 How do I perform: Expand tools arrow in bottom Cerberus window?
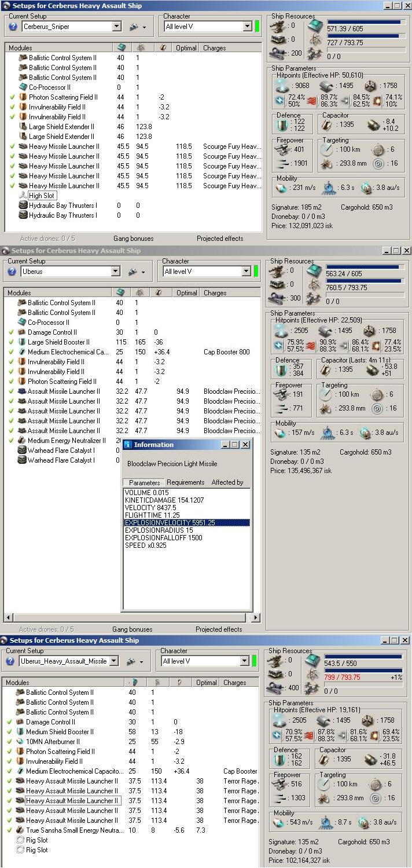[142, 662]
